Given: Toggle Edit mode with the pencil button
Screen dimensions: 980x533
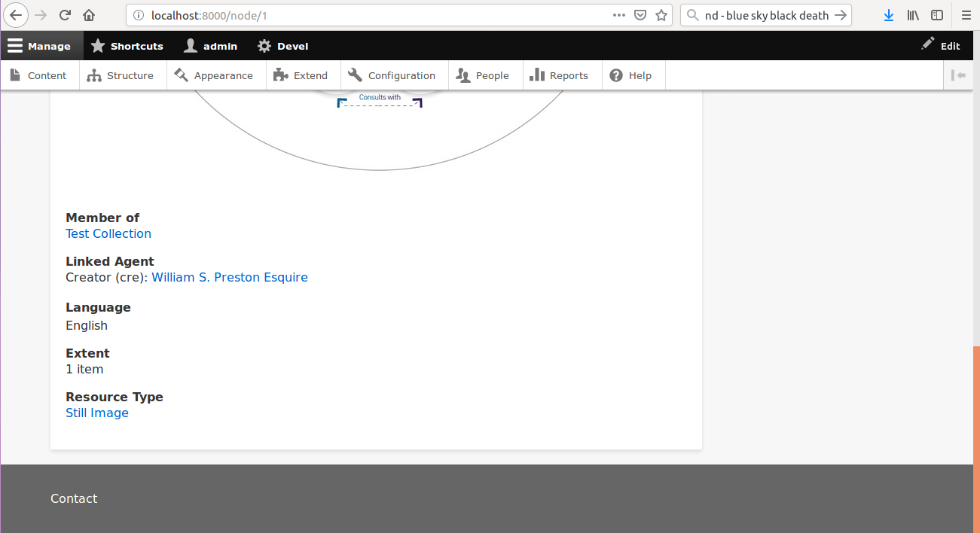Looking at the screenshot, I should click(x=940, y=46).
